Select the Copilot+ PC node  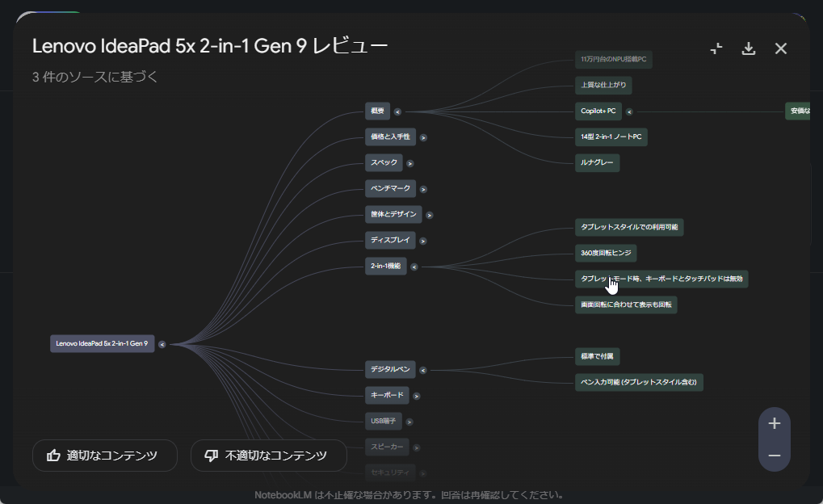pyautogui.click(x=598, y=111)
